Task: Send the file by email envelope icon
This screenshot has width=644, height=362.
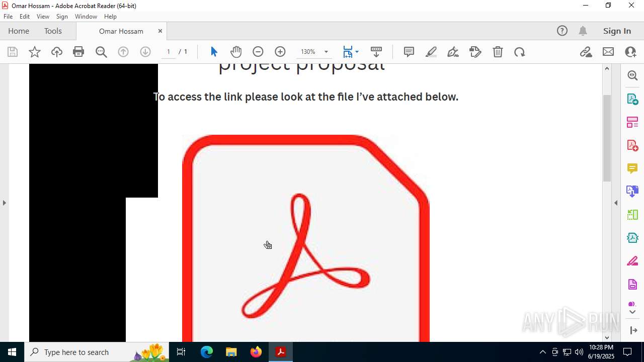Action: pos(608,52)
